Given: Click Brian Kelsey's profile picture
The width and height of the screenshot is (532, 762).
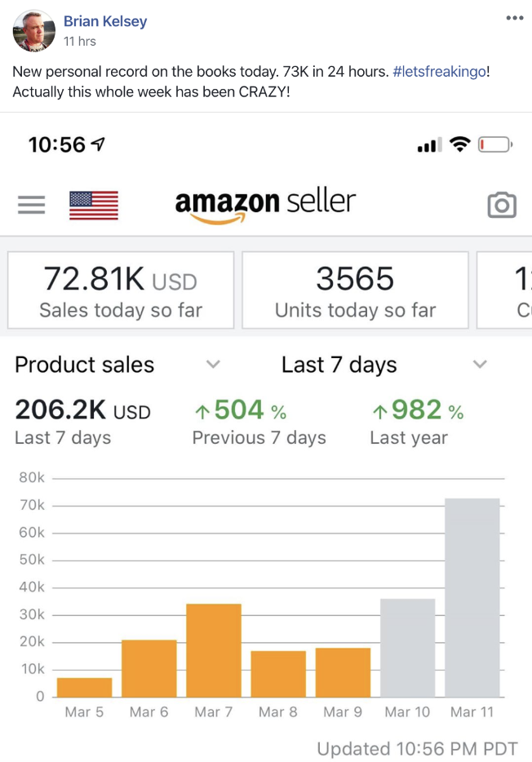Looking at the screenshot, I should [34, 31].
